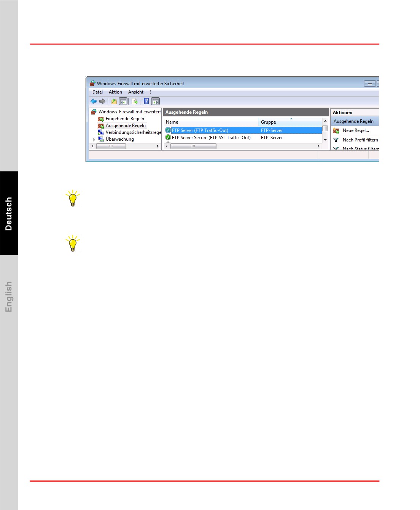
Task: Select Verbindungssicherheitsregeln in the tree
Action: [x=133, y=132]
